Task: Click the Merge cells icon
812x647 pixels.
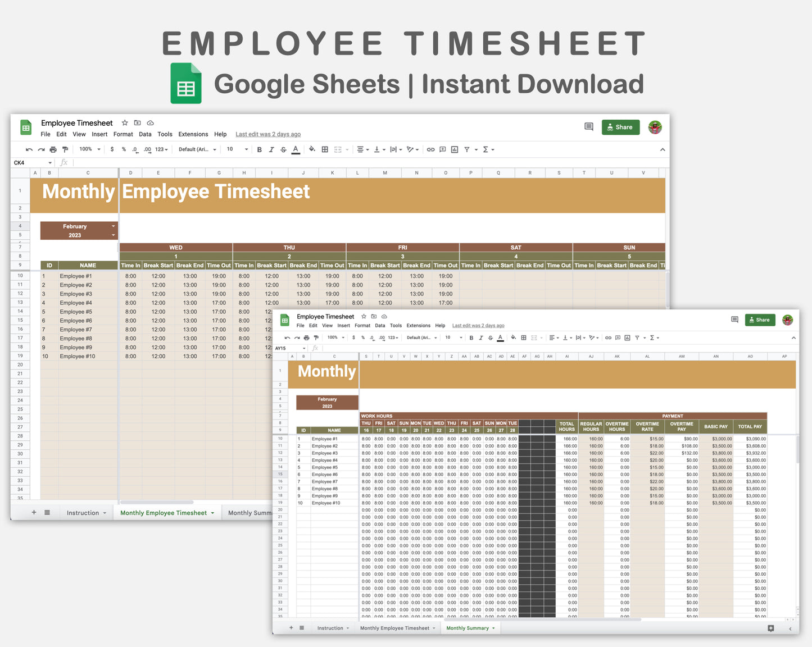Action: click(337, 149)
